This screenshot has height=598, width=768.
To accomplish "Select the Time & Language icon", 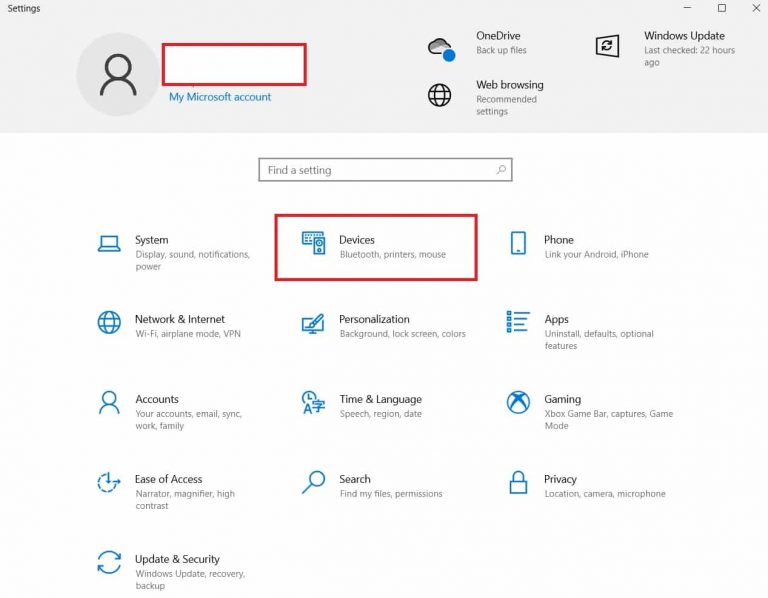I will point(313,403).
